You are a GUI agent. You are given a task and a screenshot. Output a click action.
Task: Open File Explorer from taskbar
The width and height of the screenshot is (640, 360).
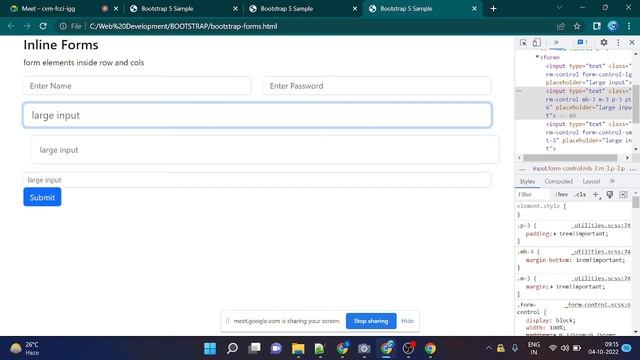pos(298,348)
